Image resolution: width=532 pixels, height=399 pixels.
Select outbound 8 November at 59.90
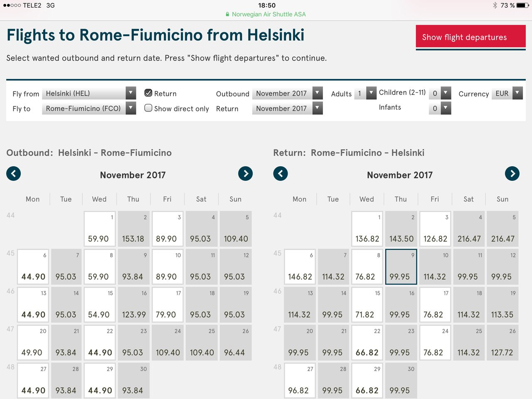[x=99, y=266]
